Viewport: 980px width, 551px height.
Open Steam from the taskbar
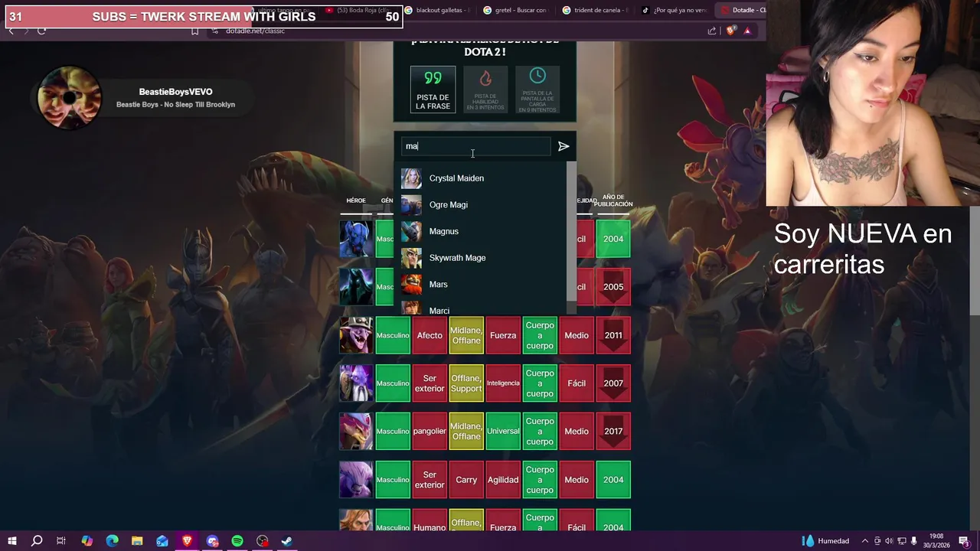(x=287, y=541)
